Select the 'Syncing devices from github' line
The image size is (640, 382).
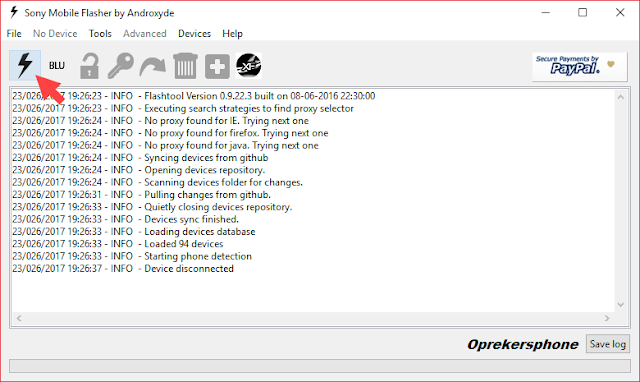click(140, 158)
